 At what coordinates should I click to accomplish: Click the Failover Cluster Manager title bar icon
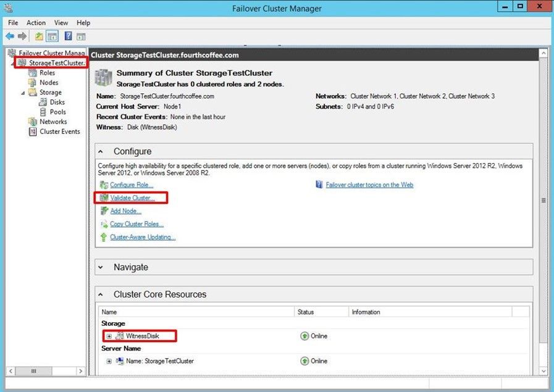click(x=9, y=8)
